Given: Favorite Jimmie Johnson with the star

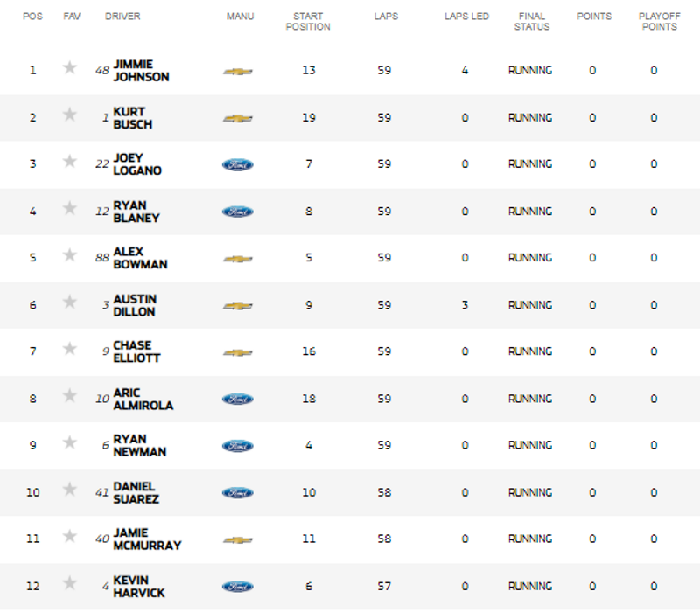Looking at the screenshot, I should [70, 68].
